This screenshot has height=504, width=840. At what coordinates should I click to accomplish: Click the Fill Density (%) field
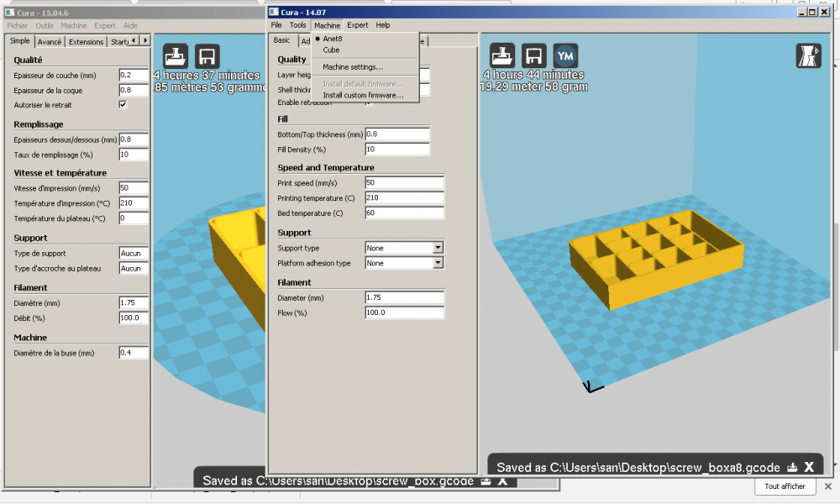[397, 149]
